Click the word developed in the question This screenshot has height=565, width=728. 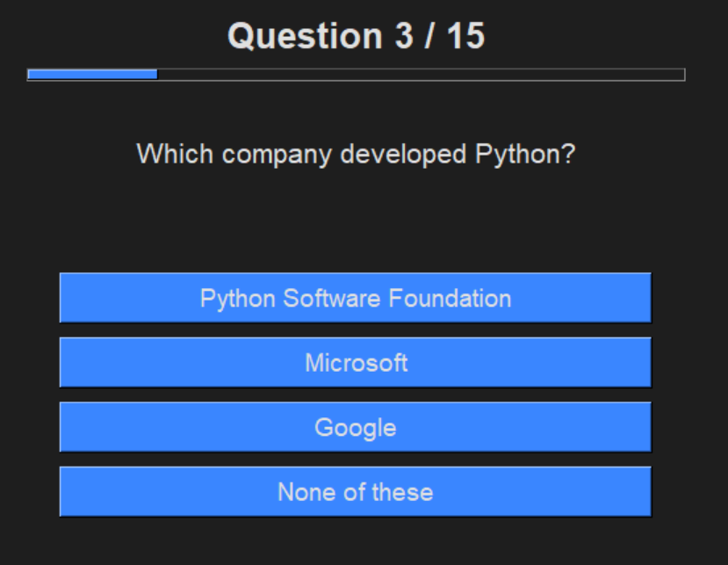403,155
